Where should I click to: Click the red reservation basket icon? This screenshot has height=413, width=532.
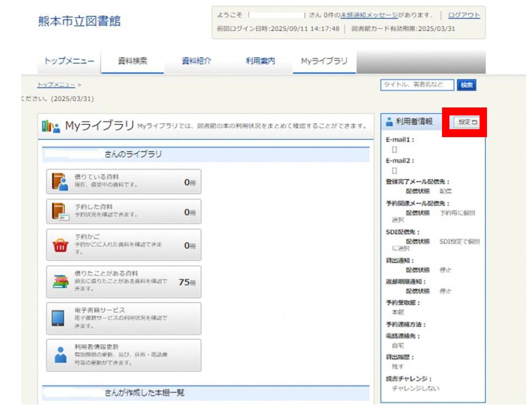(x=60, y=245)
